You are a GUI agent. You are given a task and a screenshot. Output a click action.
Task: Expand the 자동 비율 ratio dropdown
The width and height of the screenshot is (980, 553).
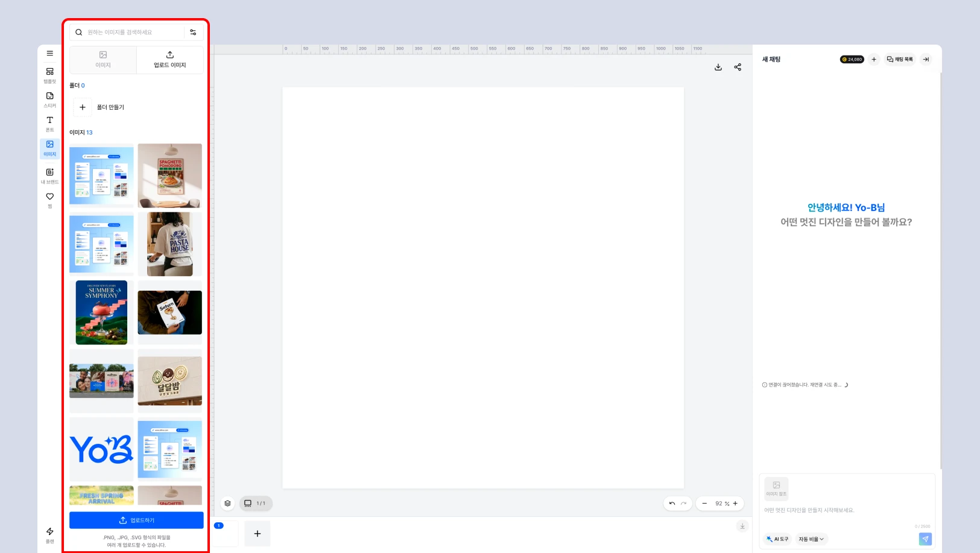(811, 539)
